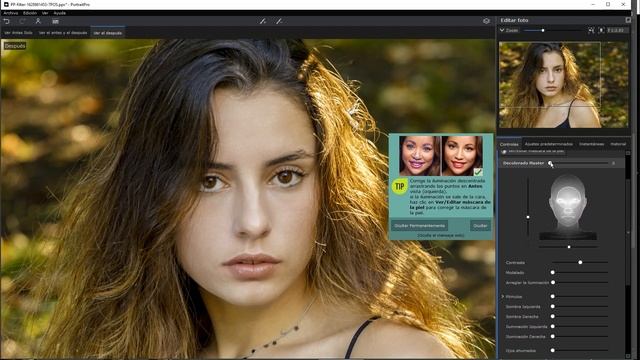Image resolution: width=640 pixels, height=360 pixels.
Task: Click the small icon right of the master slider
Action: coord(613,163)
